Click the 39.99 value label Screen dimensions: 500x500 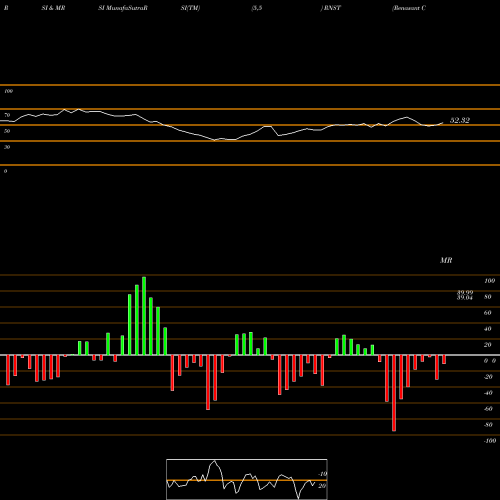(x=465, y=292)
